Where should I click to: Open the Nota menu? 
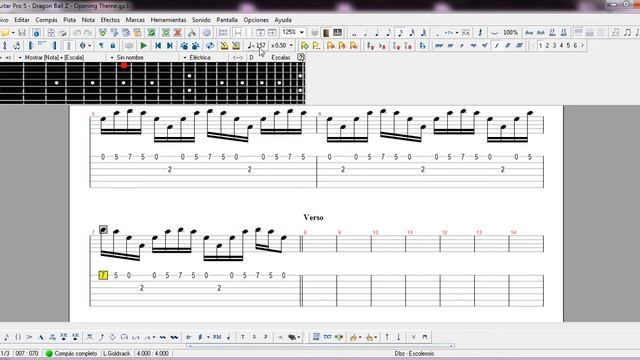88,20
